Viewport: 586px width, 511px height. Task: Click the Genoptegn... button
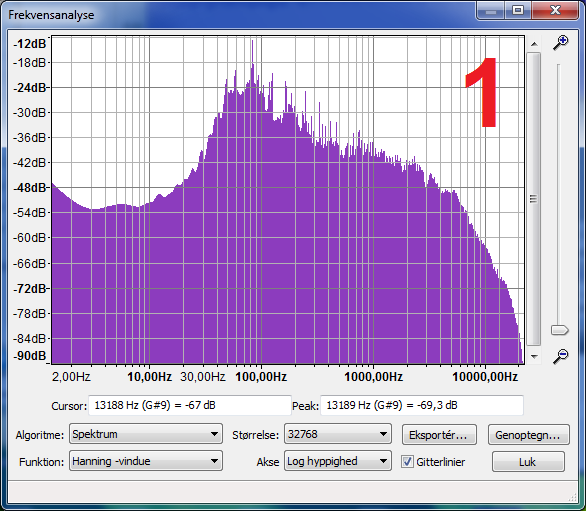[x=528, y=435]
